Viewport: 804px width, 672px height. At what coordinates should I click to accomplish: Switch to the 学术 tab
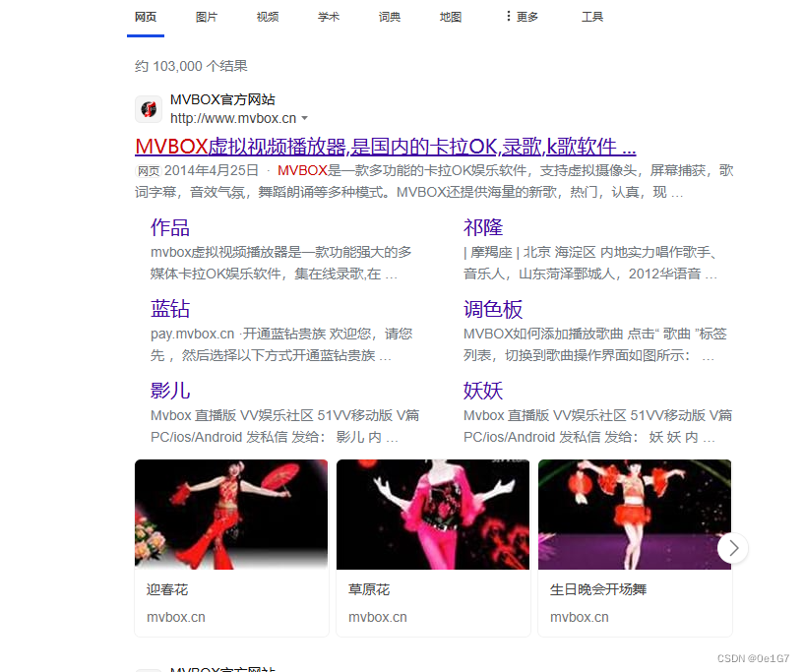point(329,17)
